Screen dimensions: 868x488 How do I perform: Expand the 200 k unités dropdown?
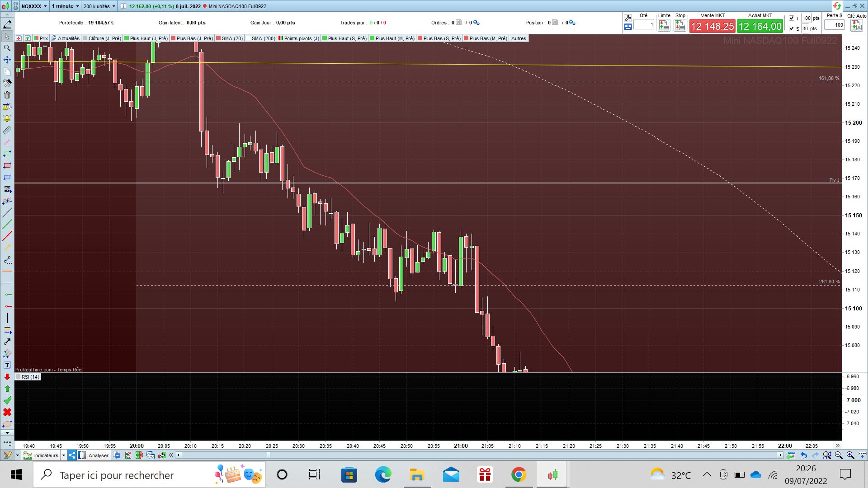99,6
